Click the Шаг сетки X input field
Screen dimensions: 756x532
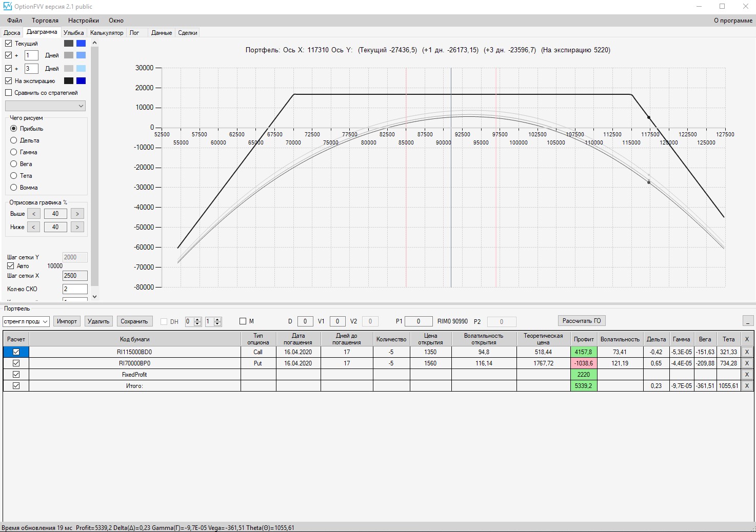[75, 276]
